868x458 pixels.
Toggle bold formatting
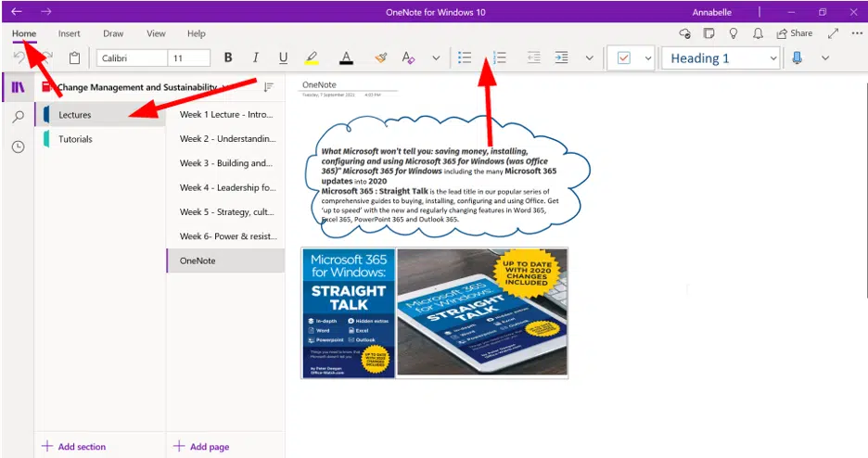tap(228, 57)
